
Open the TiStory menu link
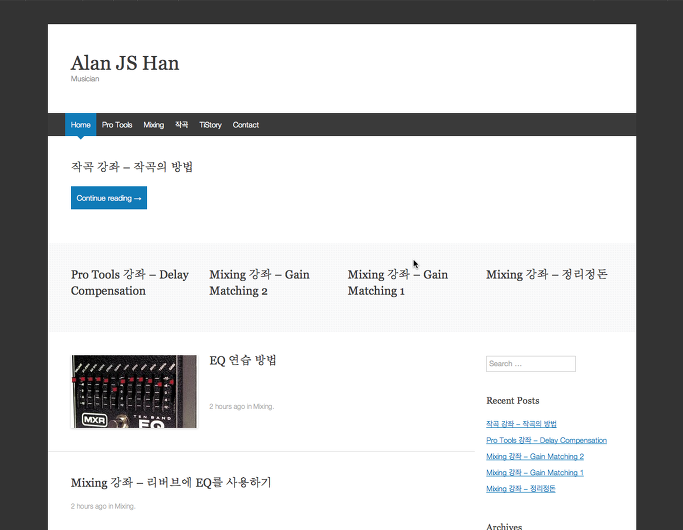(x=210, y=125)
